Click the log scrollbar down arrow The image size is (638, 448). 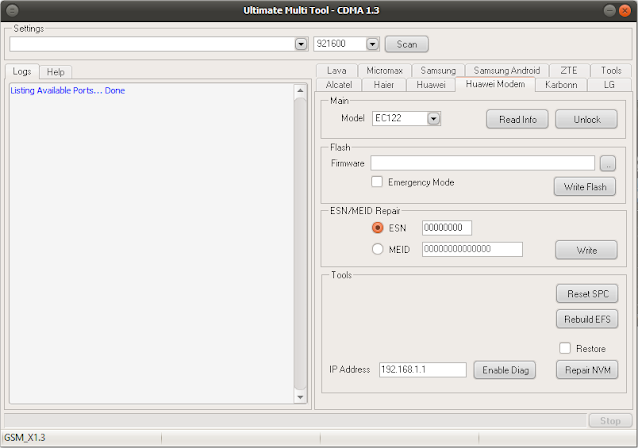tap(300, 397)
